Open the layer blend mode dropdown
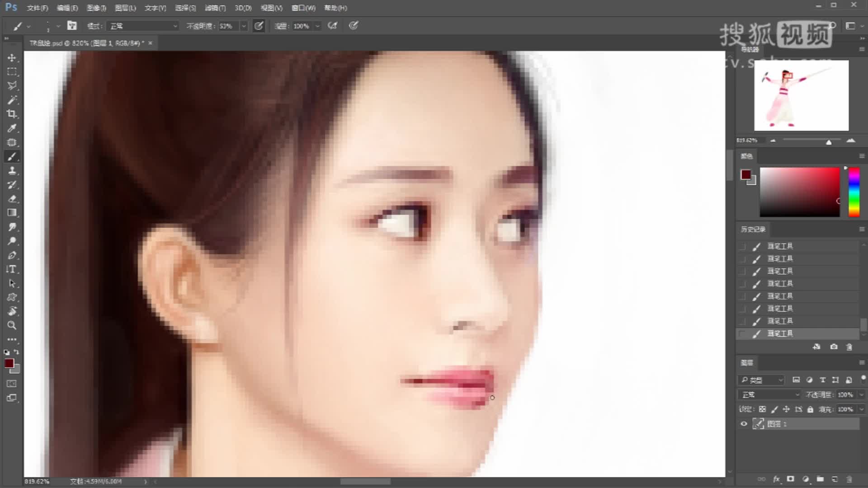Viewport: 868px width, 488px height. click(x=769, y=394)
